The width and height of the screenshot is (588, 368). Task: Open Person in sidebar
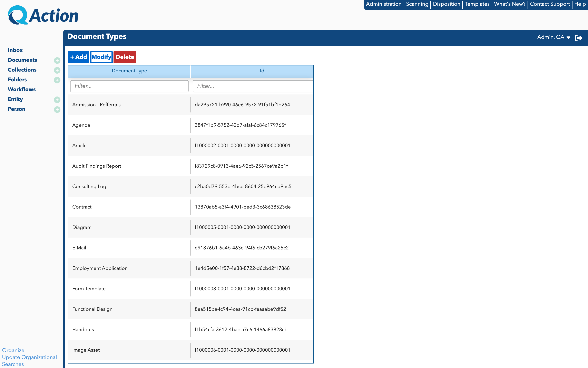pyautogui.click(x=17, y=109)
